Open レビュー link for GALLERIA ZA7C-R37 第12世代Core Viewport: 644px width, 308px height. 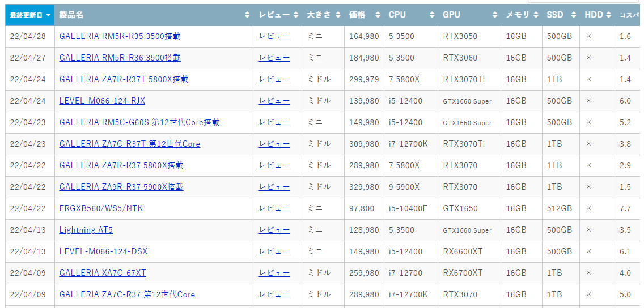point(274,294)
